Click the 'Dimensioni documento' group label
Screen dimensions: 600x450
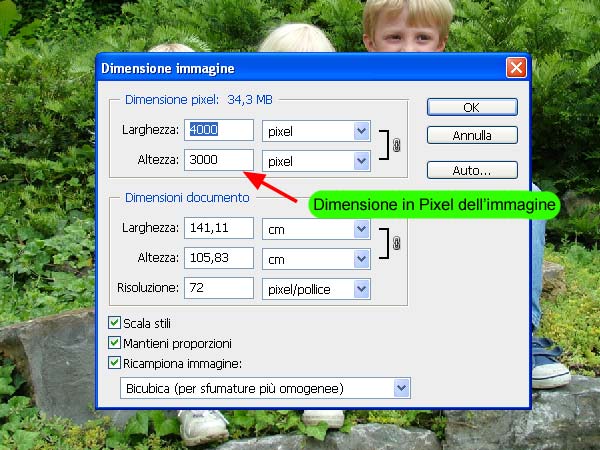coord(187,197)
